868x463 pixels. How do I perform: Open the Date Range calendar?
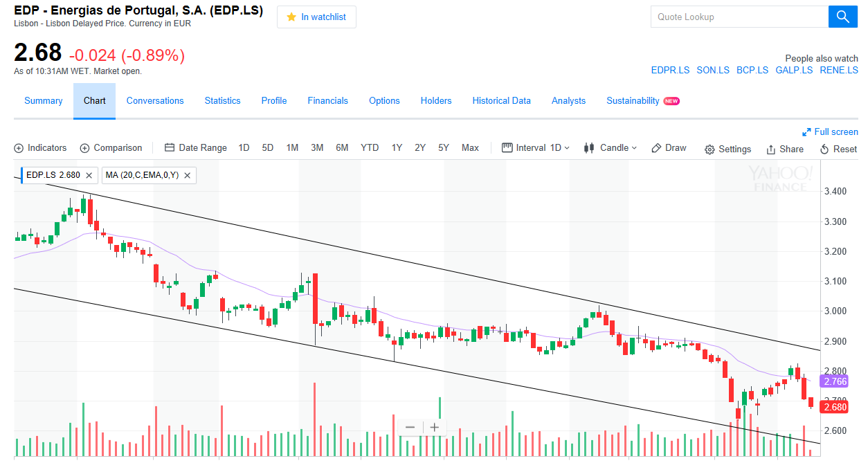pyautogui.click(x=196, y=148)
